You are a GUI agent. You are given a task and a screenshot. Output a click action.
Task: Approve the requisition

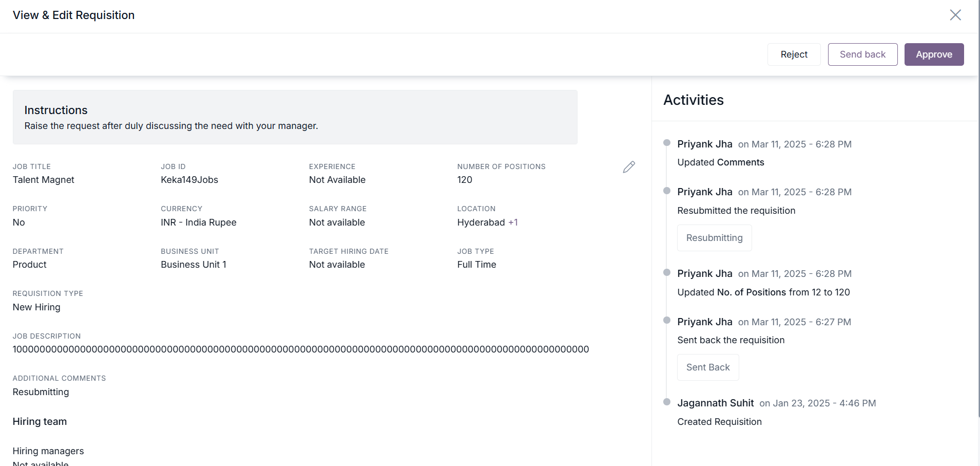point(934,54)
